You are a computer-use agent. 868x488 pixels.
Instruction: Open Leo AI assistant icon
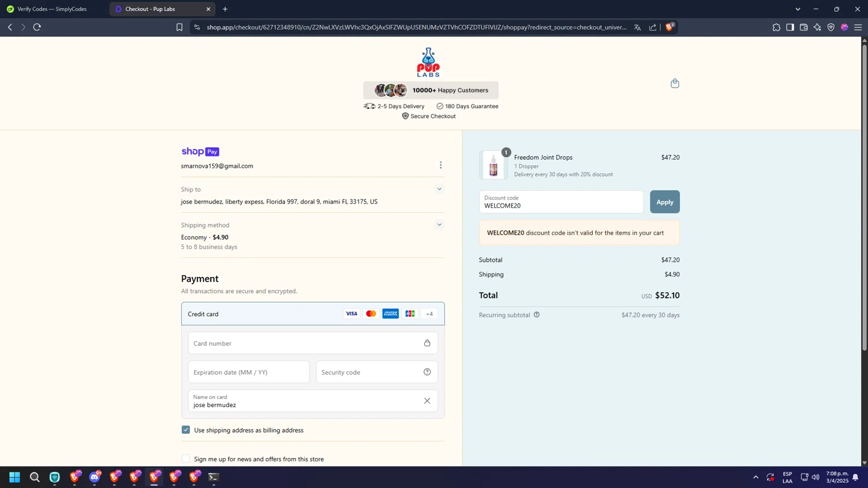coord(817,27)
